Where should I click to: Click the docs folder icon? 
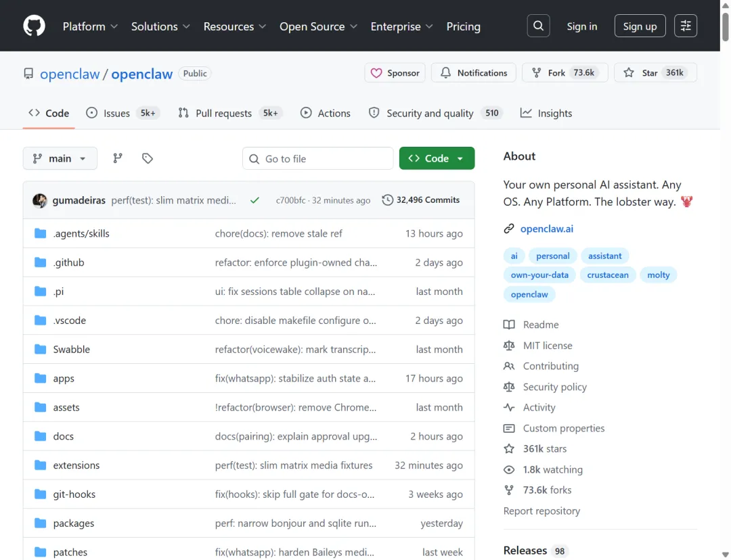pos(41,436)
